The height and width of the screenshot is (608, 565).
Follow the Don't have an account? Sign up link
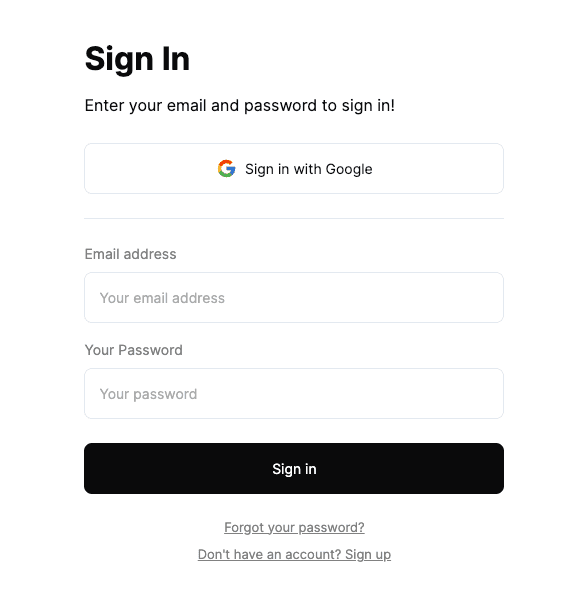click(294, 554)
